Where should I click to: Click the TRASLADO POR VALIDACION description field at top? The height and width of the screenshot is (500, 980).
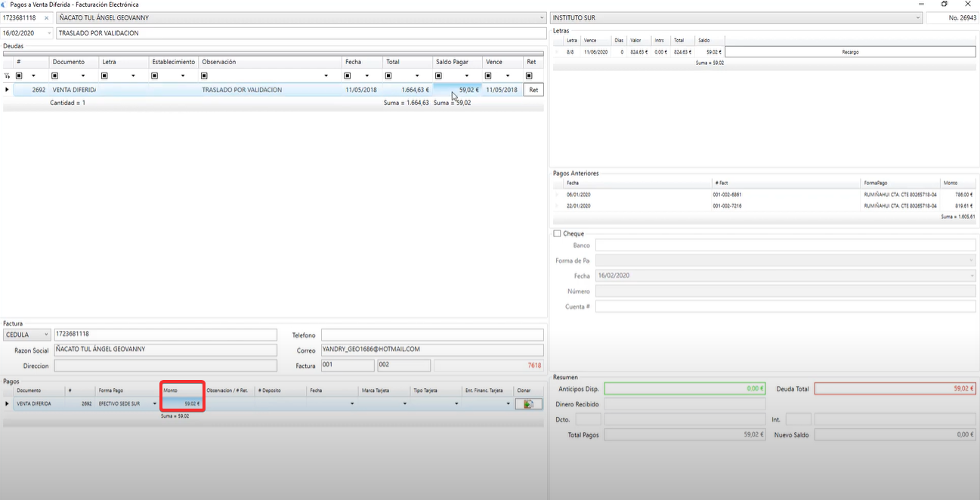tap(301, 33)
